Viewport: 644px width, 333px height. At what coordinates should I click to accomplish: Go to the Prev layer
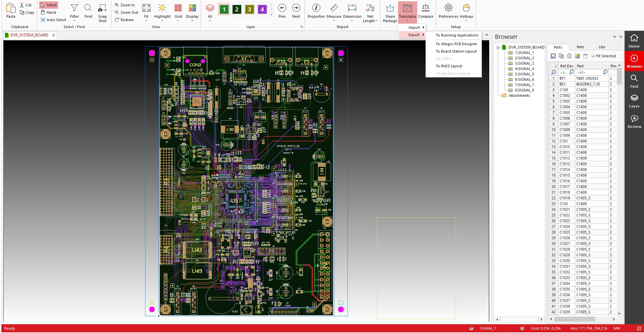(282, 11)
